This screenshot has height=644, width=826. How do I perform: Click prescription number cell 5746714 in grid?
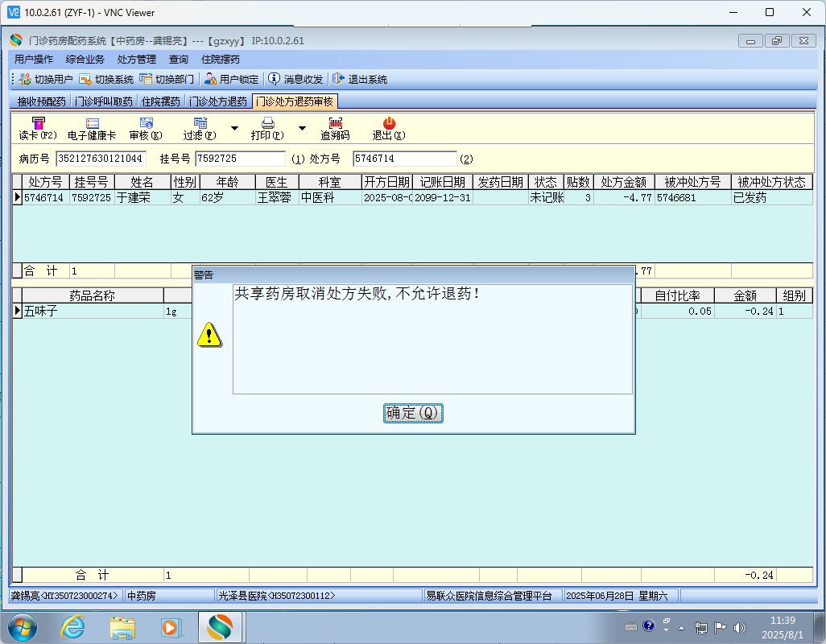tap(45, 197)
